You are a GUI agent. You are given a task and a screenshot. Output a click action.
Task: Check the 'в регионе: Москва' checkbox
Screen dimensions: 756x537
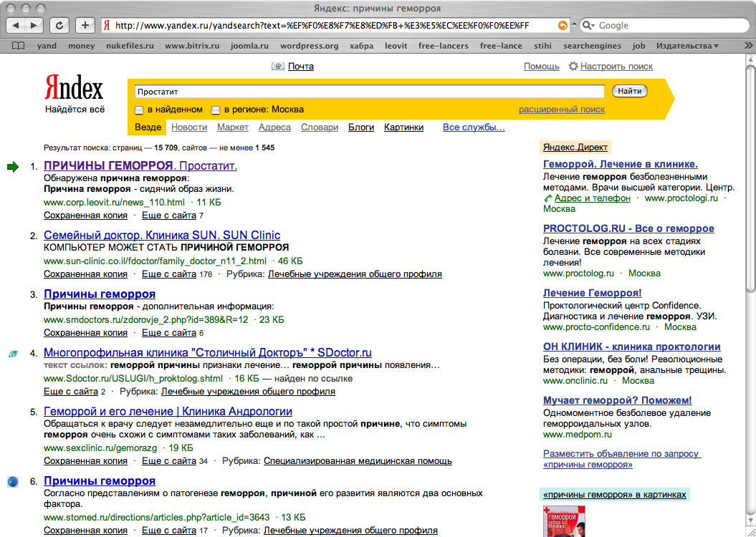pos(216,110)
